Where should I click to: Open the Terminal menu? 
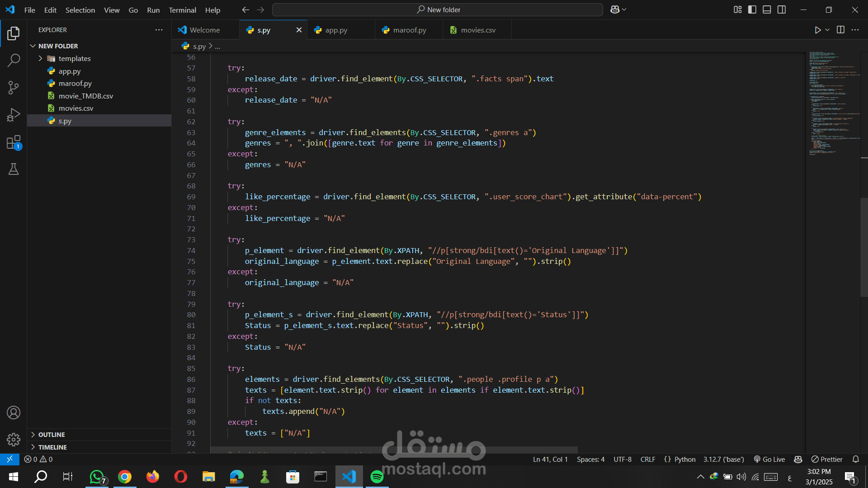[x=182, y=10]
